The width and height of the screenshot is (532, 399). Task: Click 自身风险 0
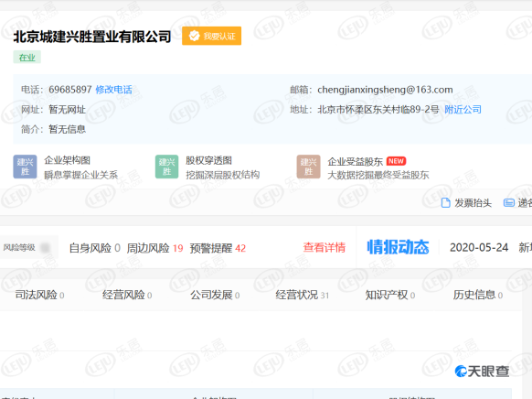coord(95,248)
